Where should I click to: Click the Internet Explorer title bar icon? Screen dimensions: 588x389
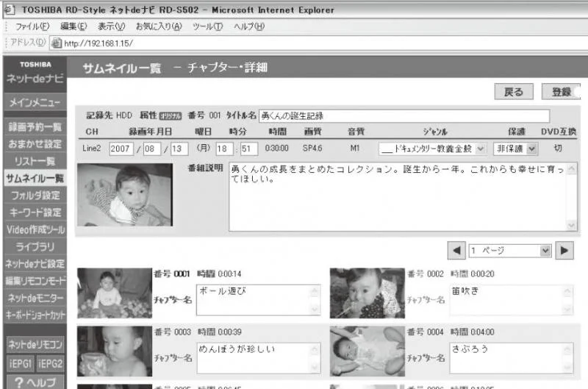click(10, 10)
